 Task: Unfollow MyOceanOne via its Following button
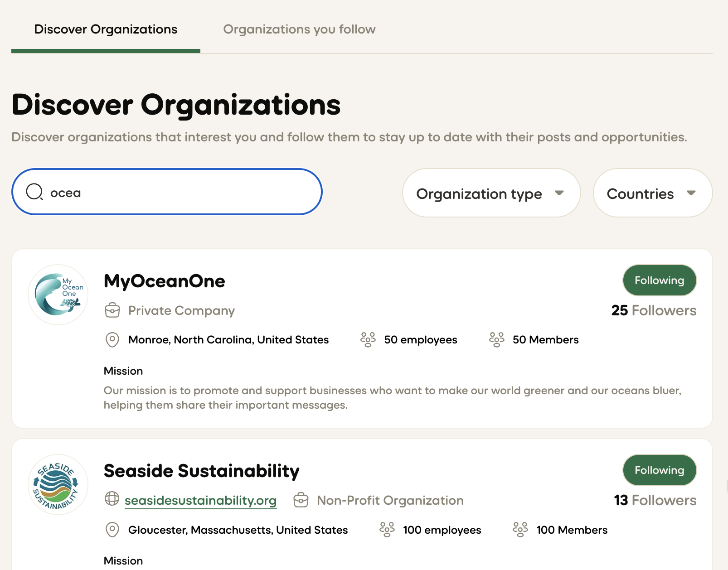(660, 280)
